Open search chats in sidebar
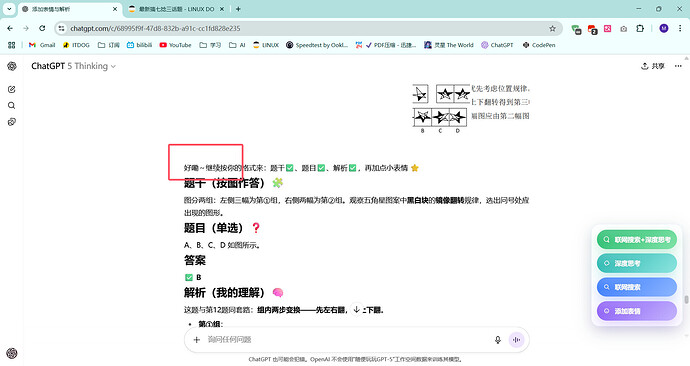 (12, 106)
